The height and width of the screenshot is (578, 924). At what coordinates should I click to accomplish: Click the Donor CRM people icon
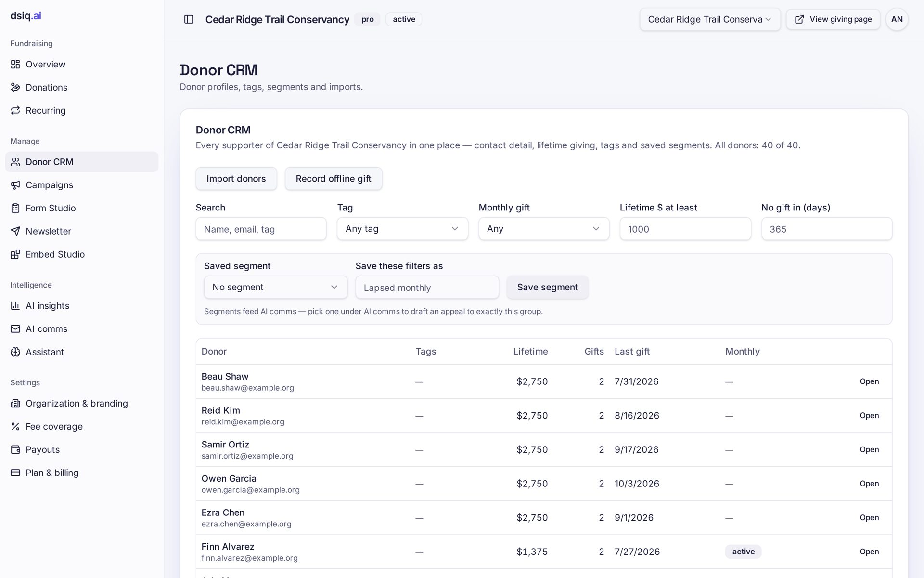click(15, 162)
